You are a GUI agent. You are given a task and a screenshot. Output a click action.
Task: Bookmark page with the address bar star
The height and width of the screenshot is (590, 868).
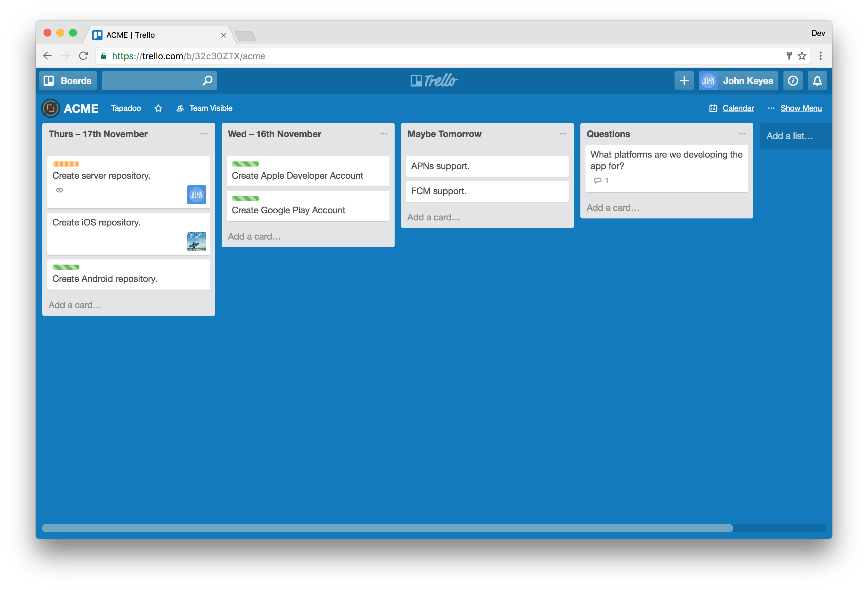pyautogui.click(x=802, y=56)
